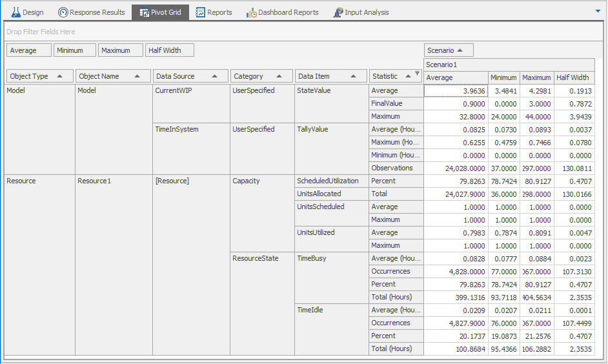
Task: Click the Half Width data field button
Action: [x=170, y=50]
